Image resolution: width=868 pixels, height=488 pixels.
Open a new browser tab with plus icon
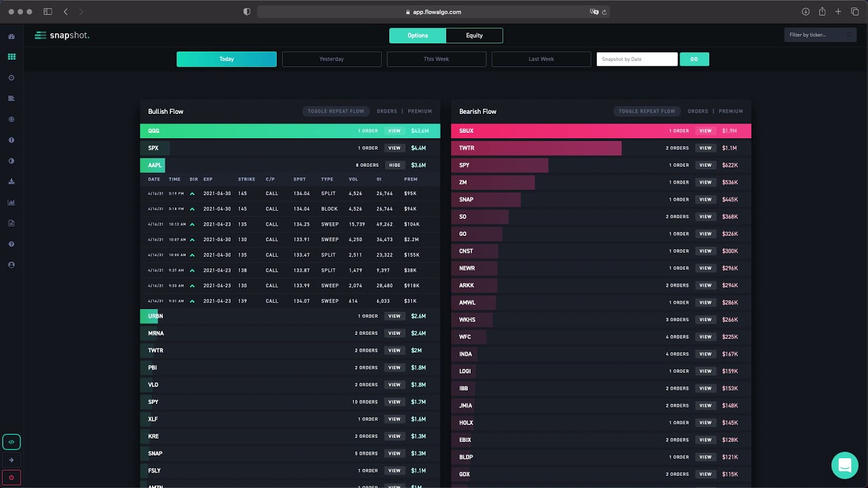click(838, 12)
